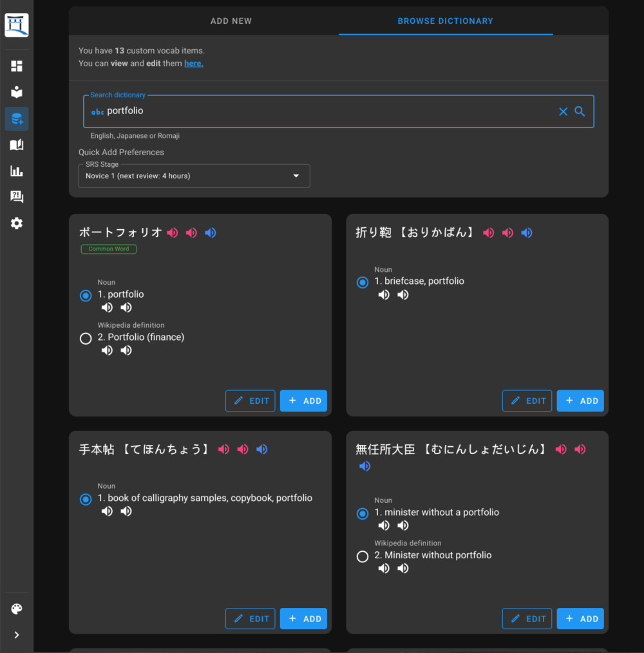This screenshot has width=644, height=653.
Task: Click EDIT on the 手本帖 card
Action: pyautogui.click(x=251, y=618)
